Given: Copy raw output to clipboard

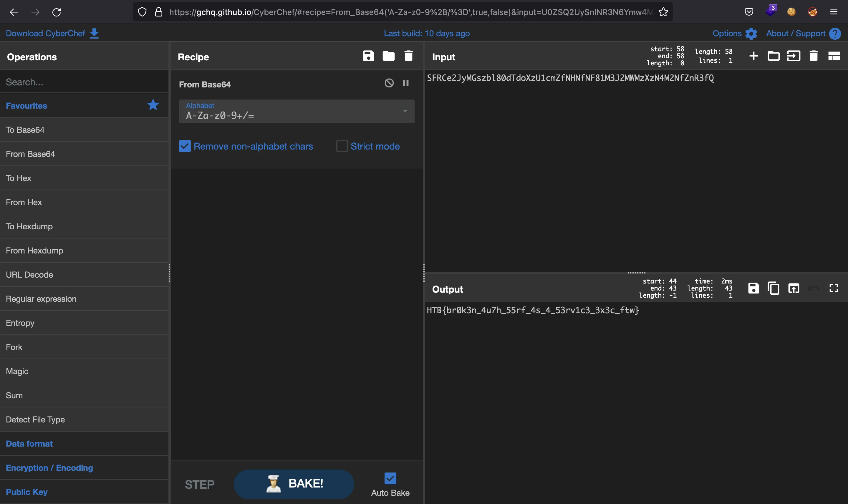Looking at the screenshot, I should point(774,288).
